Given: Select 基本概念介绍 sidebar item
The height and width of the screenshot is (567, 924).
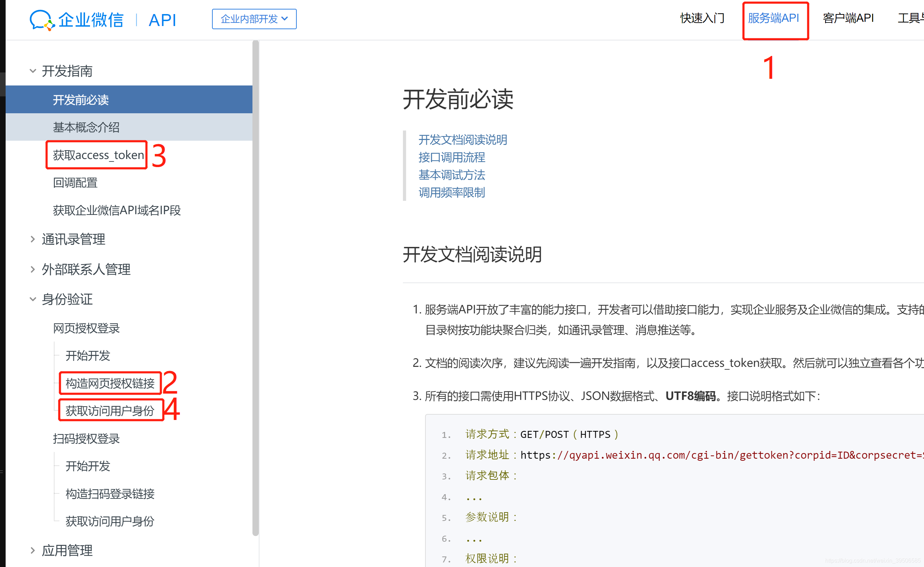Looking at the screenshot, I should [x=86, y=127].
